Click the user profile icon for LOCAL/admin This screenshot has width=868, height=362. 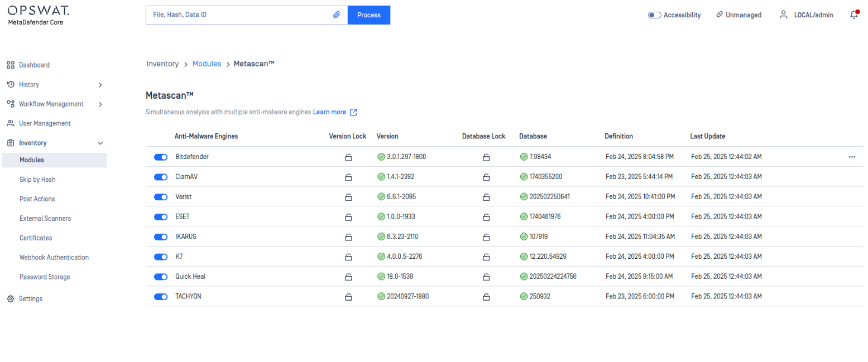(784, 15)
